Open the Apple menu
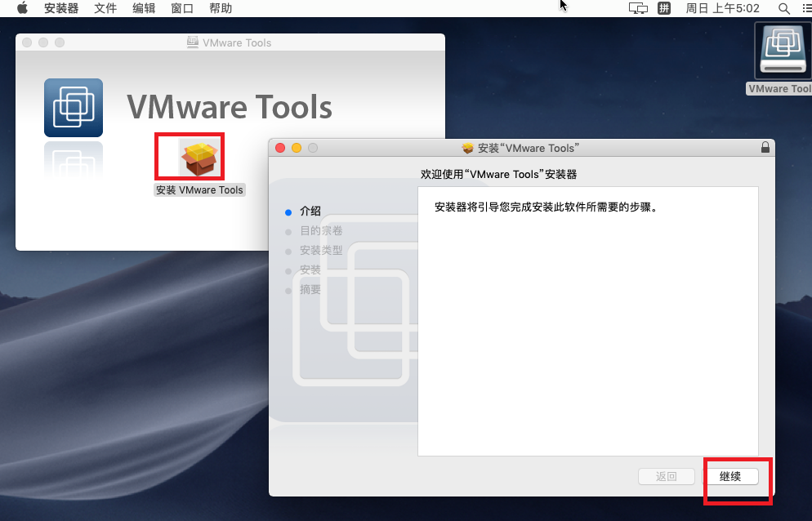812x521 pixels. coord(22,8)
